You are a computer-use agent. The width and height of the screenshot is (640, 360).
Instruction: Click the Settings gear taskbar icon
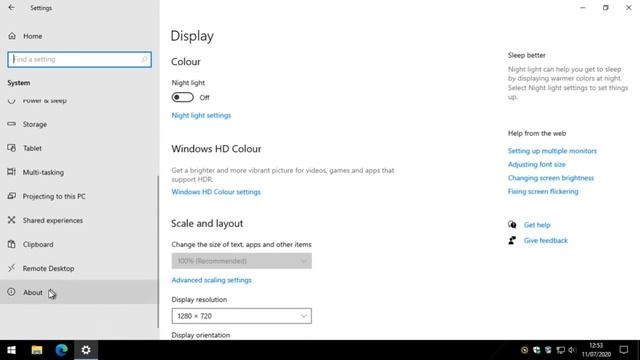[86, 350]
